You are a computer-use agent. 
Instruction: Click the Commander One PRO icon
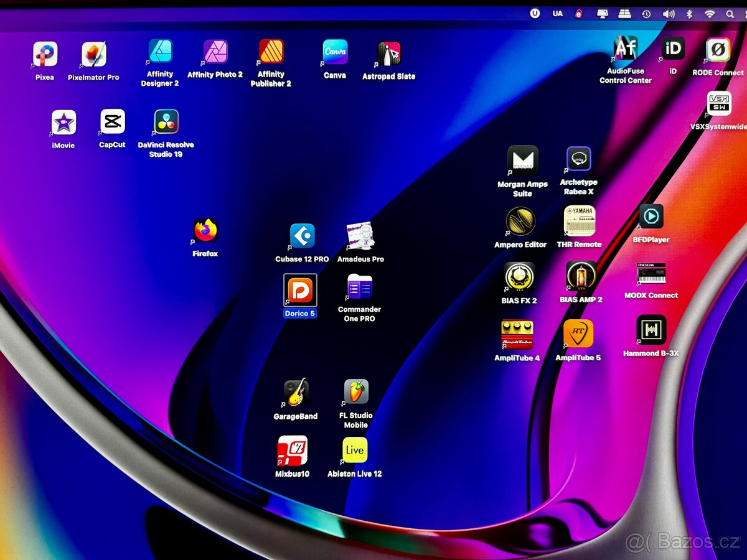coord(360,287)
